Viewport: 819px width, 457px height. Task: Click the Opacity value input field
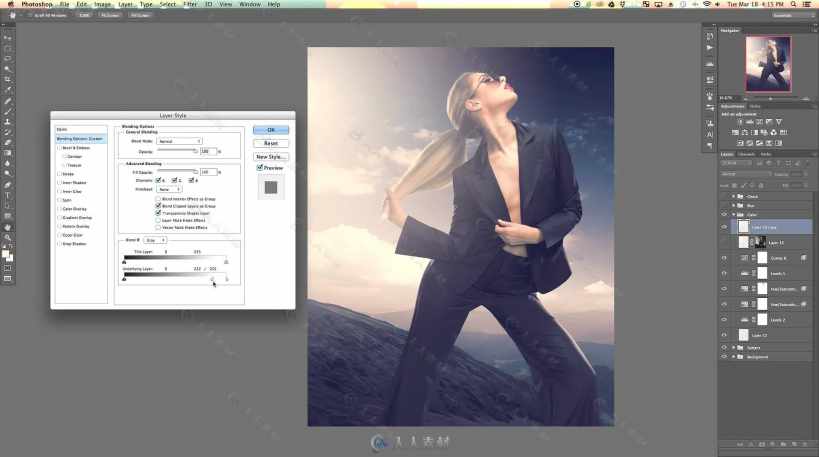click(x=208, y=151)
